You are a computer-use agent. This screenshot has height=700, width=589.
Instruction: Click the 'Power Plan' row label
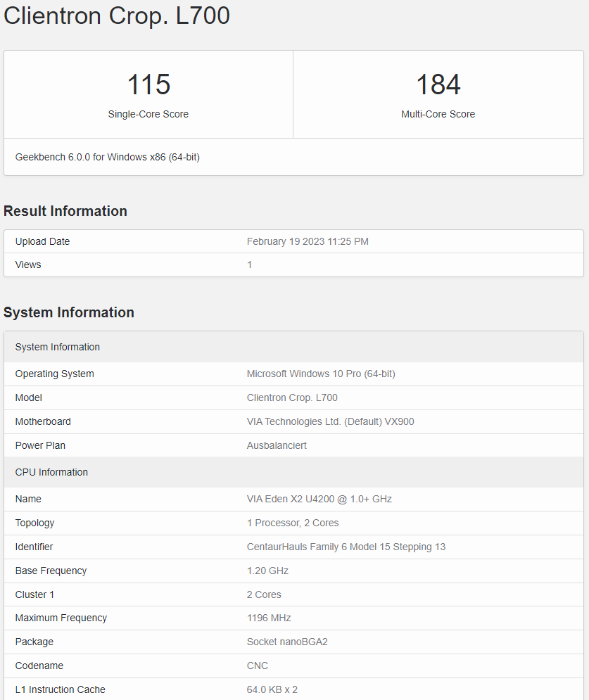40,445
